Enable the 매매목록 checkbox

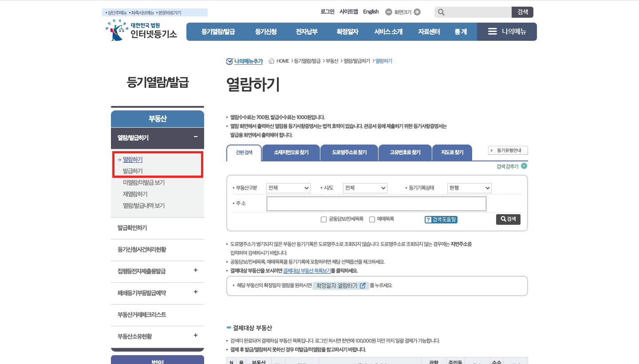click(x=371, y=219)
